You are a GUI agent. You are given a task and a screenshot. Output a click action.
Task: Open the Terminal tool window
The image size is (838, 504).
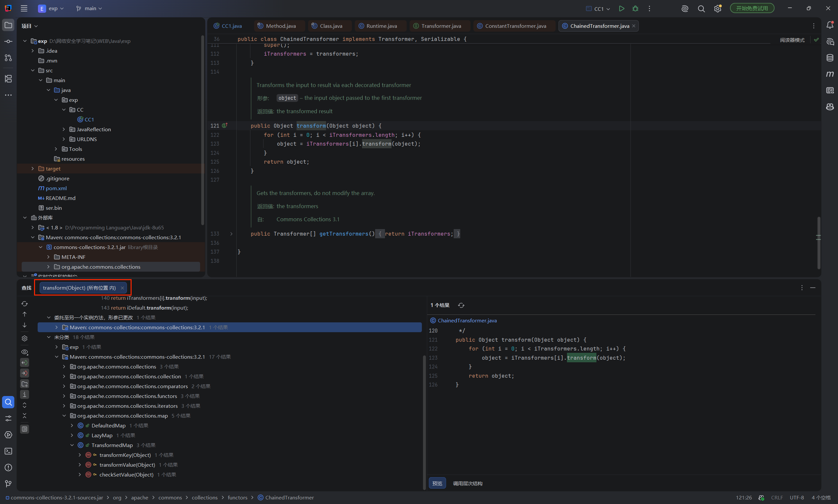[x=8, y=451]
